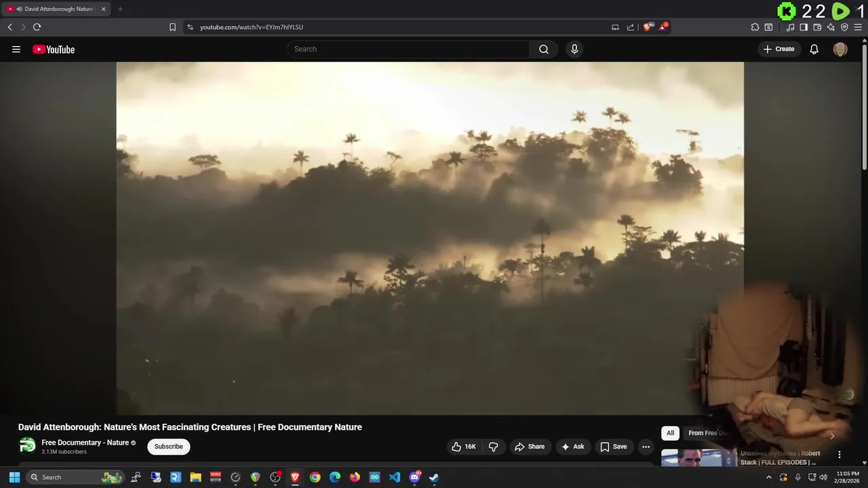
Task: Bookmark this page in address bar
Action: 172,27
